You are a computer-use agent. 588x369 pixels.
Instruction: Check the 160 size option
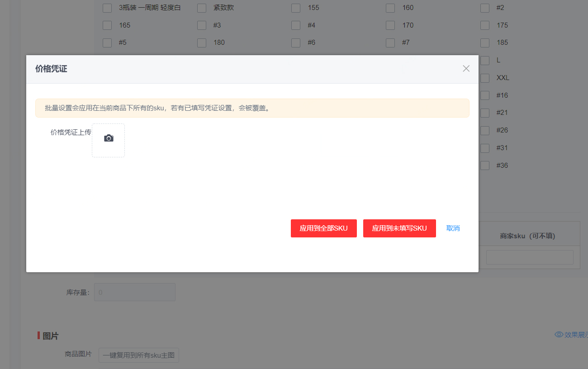390,8
